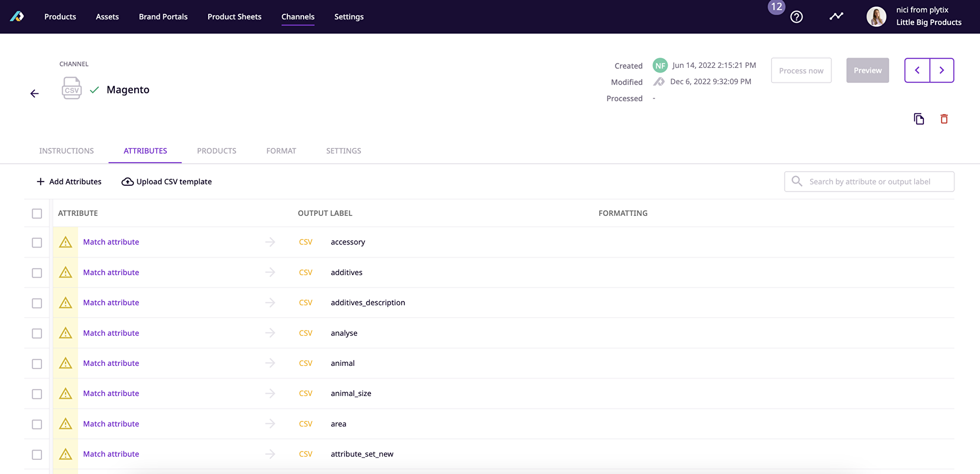
Task: Click the mapping arrow on the analyse row
Action: (270, 333)
